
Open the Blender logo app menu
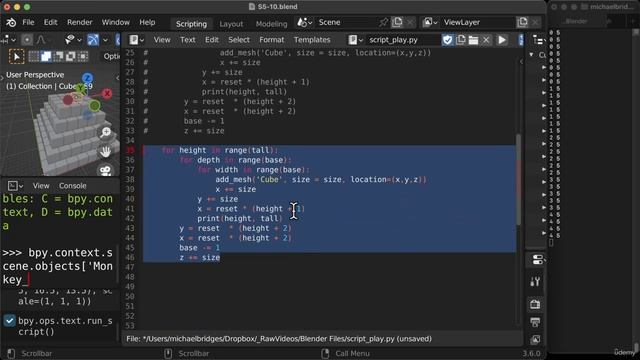(11, 22)
